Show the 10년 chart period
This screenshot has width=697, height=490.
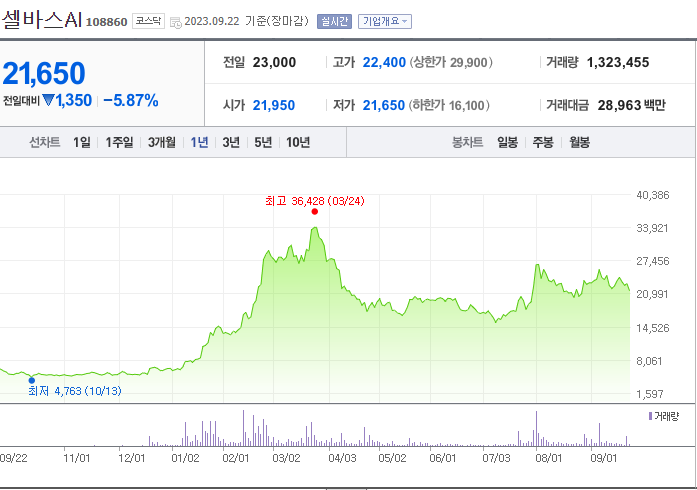pos(298,142)
